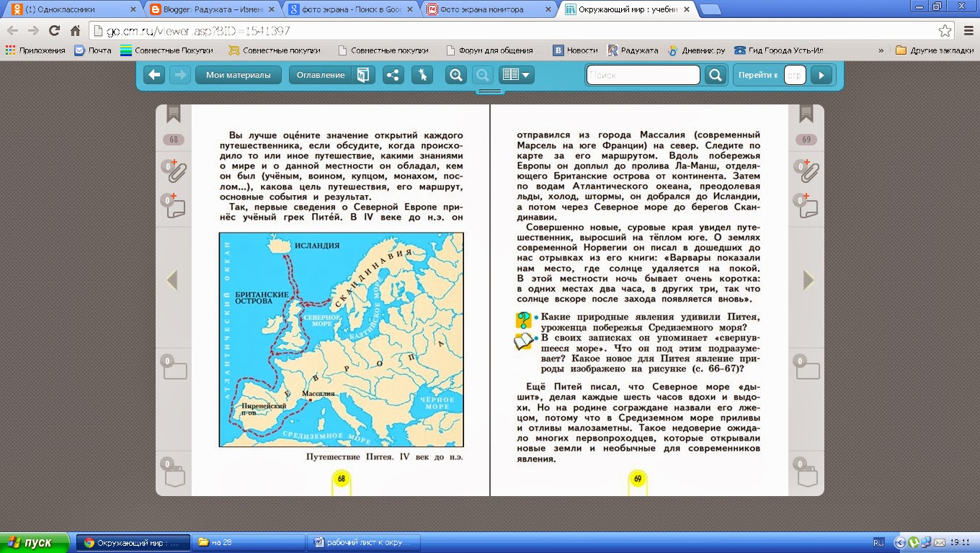Click the page 68 label near bookmark
Viewport: 980px width, 553px height.
click(x=174, y=140)
